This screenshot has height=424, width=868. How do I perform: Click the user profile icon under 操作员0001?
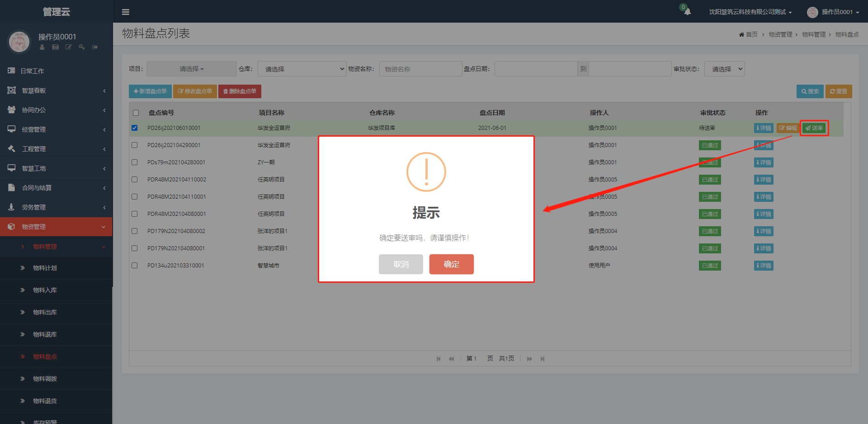42,47
